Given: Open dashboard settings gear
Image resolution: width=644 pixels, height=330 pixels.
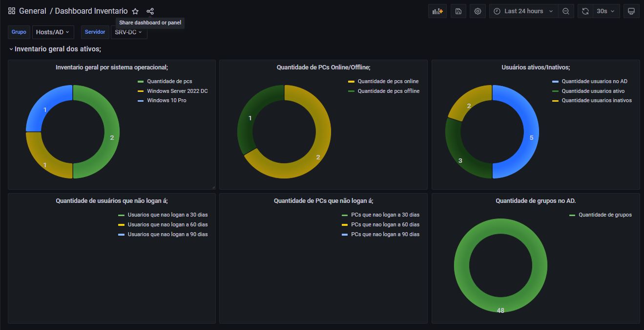Looking at the screenshot, I should coord(478,11).
